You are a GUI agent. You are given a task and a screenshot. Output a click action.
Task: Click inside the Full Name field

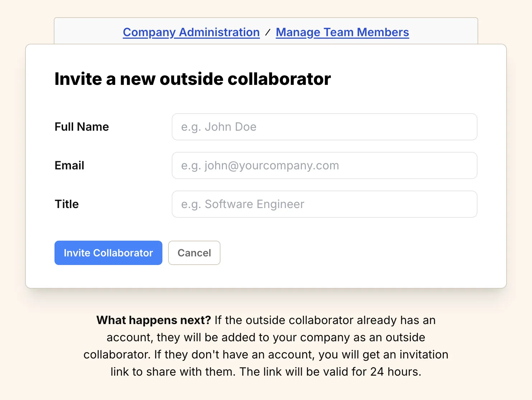pos(324,127)
